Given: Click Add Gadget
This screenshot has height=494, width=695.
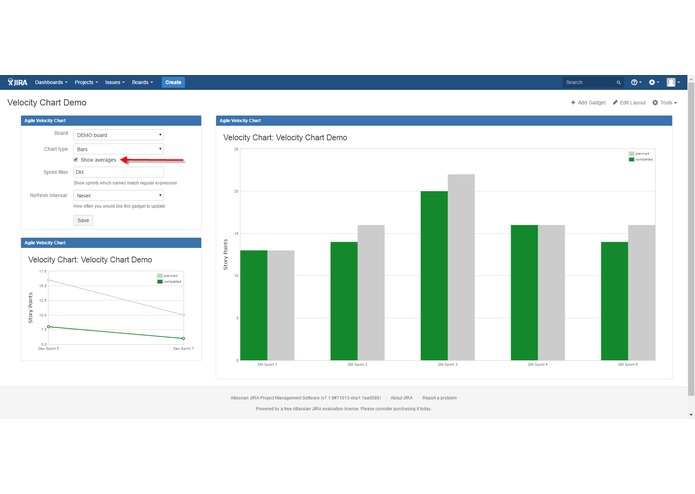Looking at the screenshot, I should tap(588, 102).
